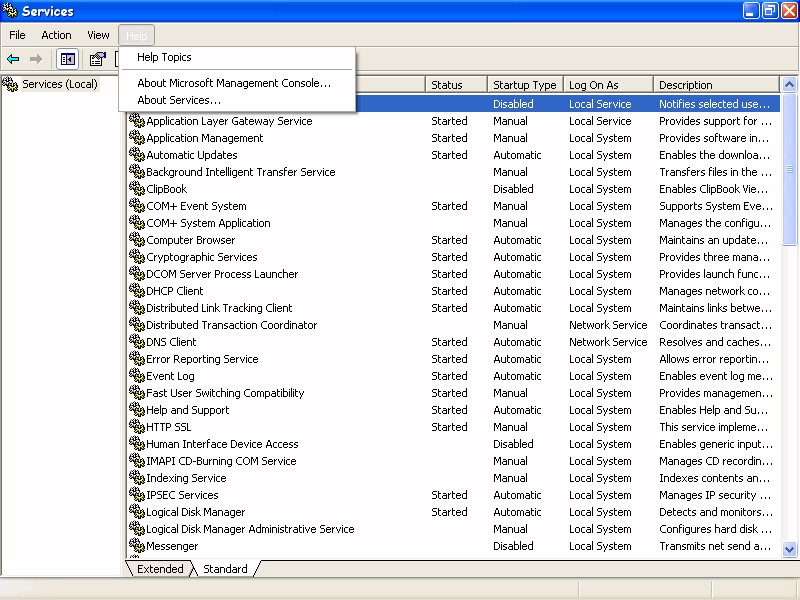Click the Background Intelligent Transfer Service icon
This screenshot has height=600, width=800.
(x=137, y=172)
